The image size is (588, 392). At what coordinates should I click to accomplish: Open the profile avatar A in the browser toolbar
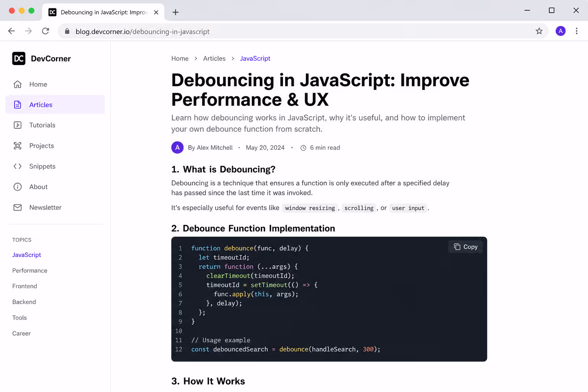[x=560, y=31]
